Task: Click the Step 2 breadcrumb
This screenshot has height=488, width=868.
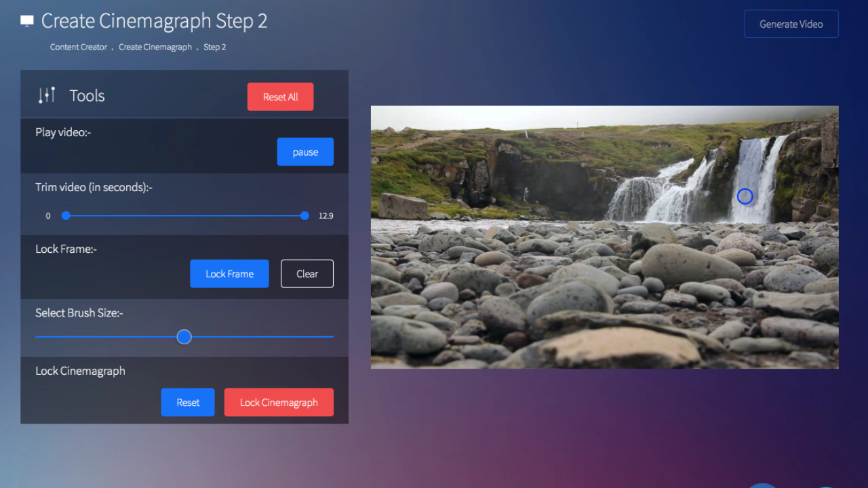Action: (x=215, y=47)
